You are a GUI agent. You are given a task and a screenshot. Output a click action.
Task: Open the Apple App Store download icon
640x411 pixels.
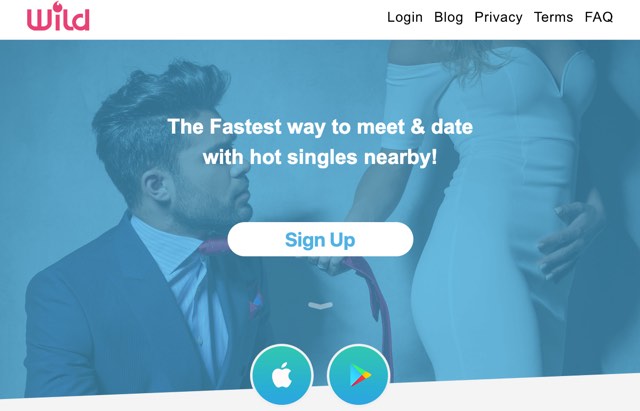(x=282, y=375)
